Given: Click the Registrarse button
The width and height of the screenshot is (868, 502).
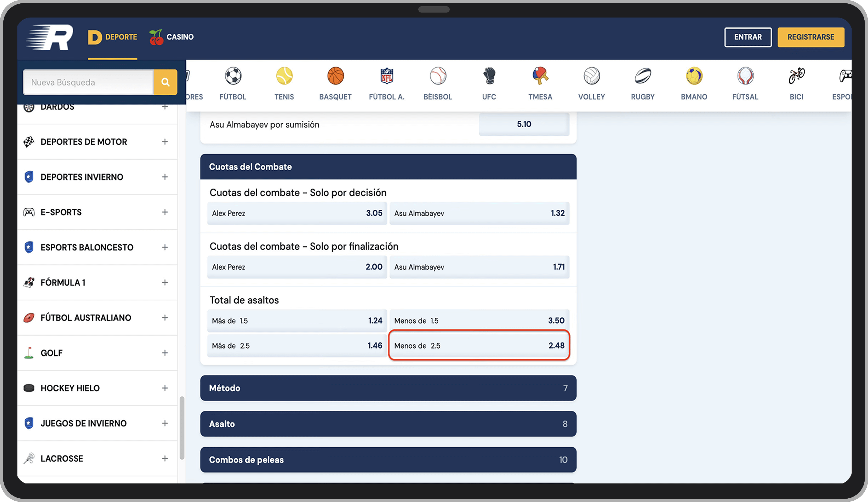Looking at the screenshot, I should (x=810, y=37).
